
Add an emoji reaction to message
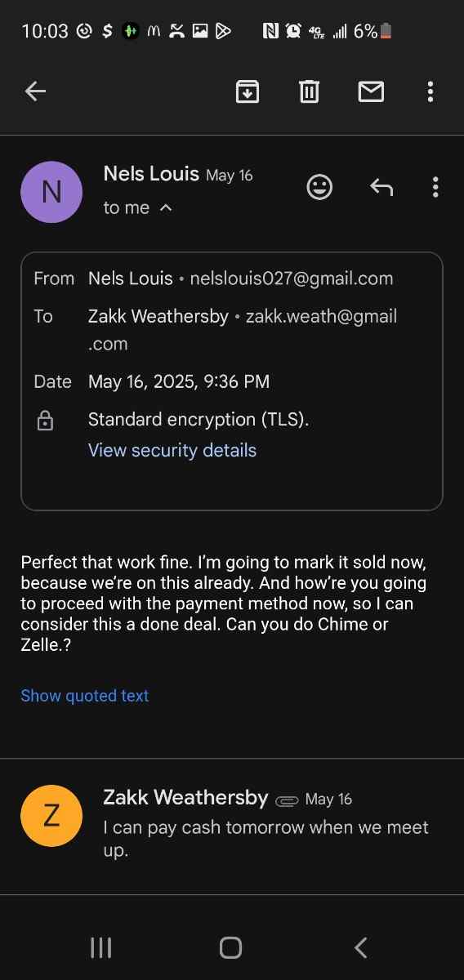(319, 187)
